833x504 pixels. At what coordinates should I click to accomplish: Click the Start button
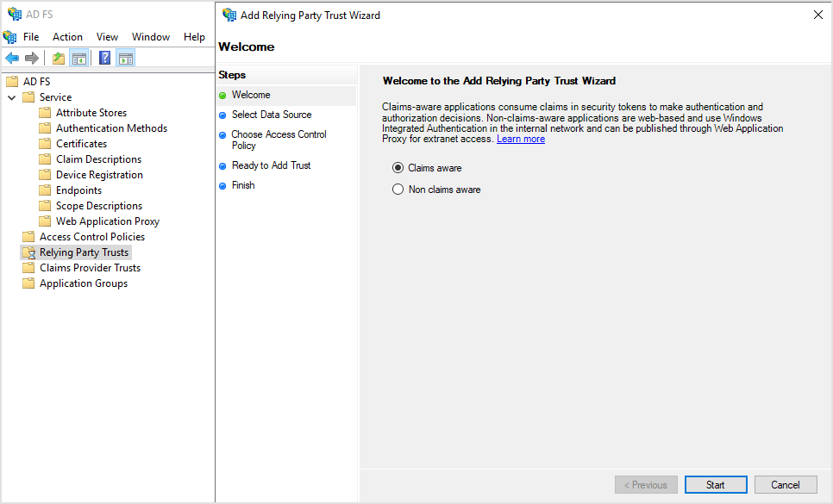click(716, 484)
